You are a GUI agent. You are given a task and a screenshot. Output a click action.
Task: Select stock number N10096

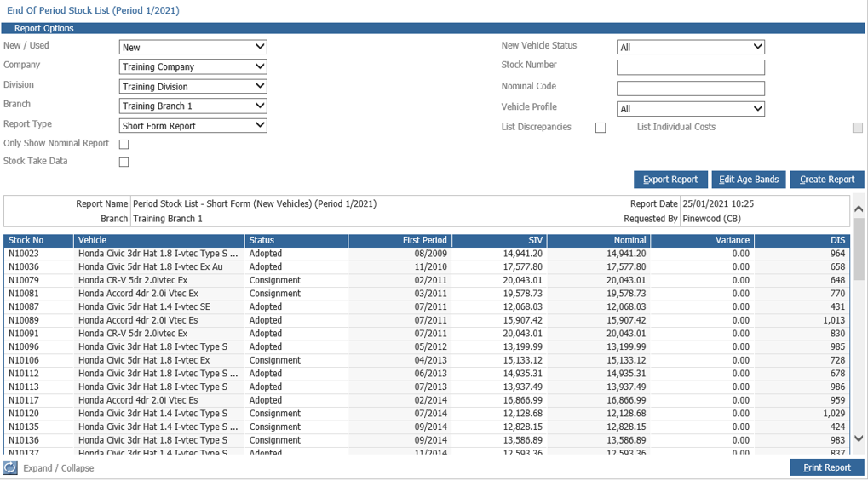click(24, 346)
